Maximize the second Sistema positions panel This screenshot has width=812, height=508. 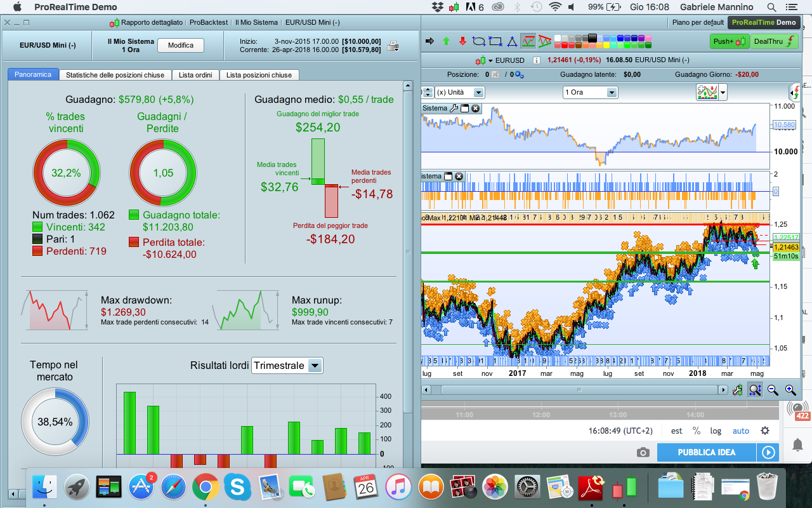click(449, 176)
